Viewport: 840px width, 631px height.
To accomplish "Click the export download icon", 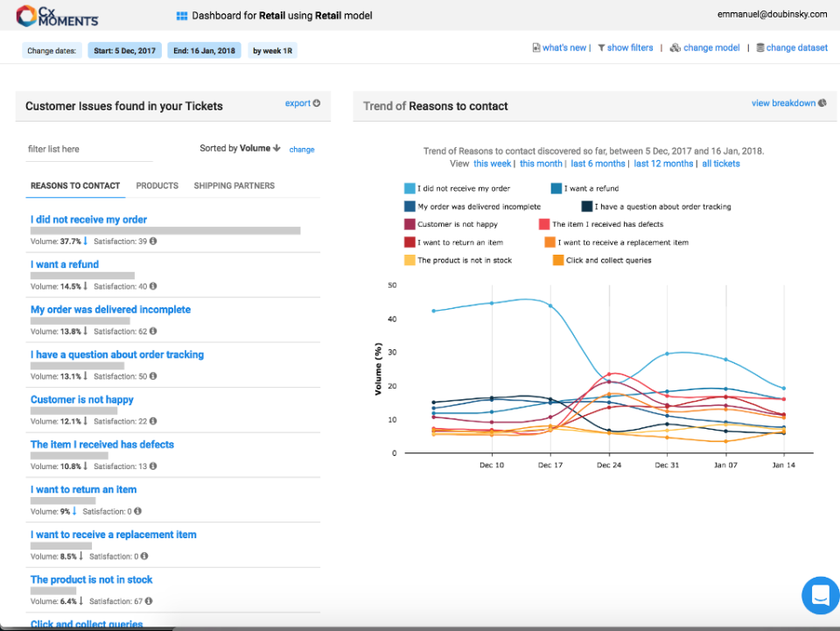I will (x=317, y=103).
